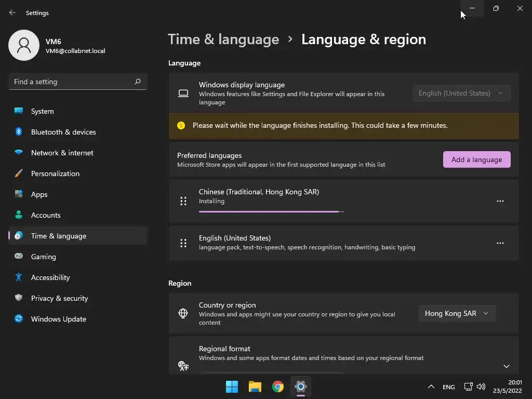Select the Chinese (Traditional, Hong Kong SAR) language row
The height and width of the screenshot is (399, 532).
click(x=344, y=201)
